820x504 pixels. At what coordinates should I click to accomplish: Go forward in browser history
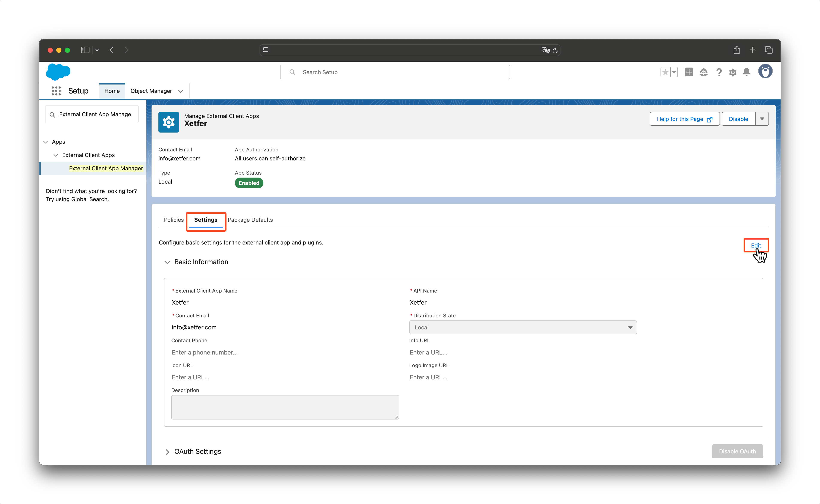pyautogui.click(x=126, y=50)
